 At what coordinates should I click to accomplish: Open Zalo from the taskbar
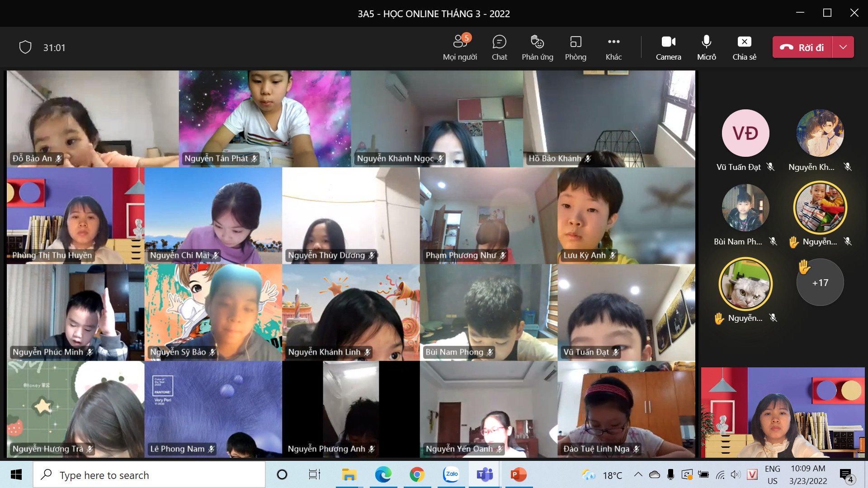coord(451,474)
